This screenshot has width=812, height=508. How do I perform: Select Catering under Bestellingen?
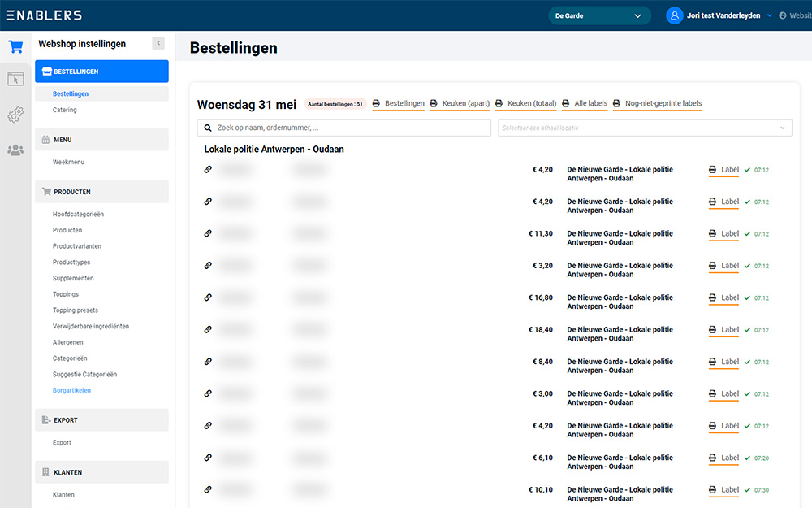(x=65, y=110)
